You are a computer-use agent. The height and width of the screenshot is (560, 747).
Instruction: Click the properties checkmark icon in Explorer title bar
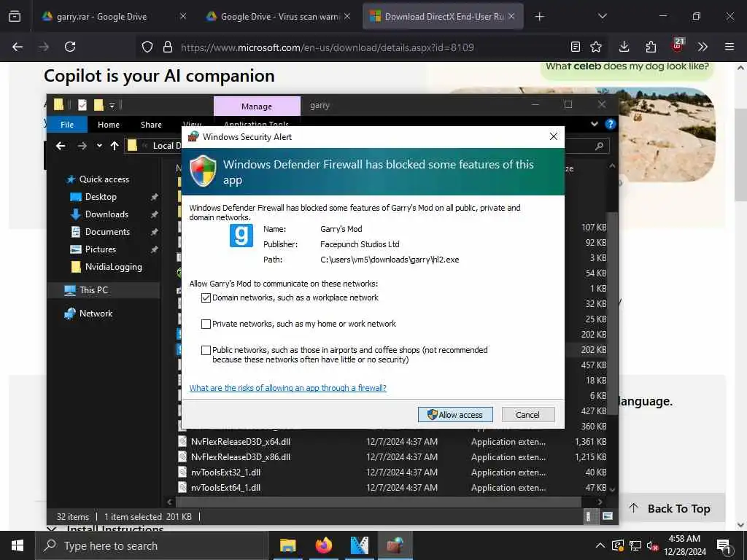tap(82, 105)
